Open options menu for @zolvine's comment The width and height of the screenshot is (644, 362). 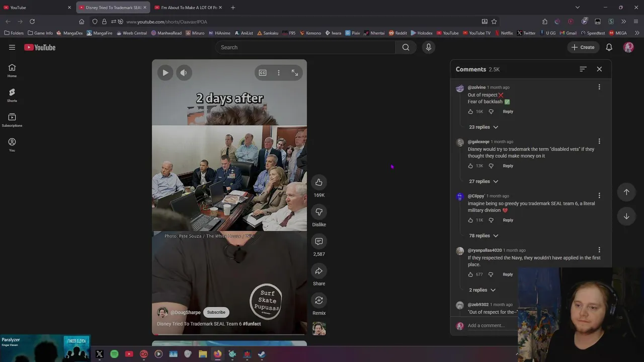[x=599, y=87]
